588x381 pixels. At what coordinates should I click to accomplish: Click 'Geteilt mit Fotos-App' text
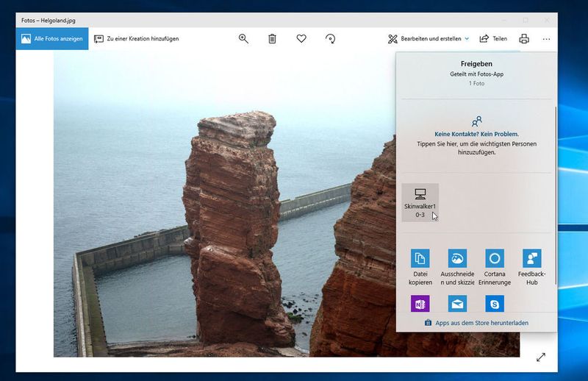(476, 74)
